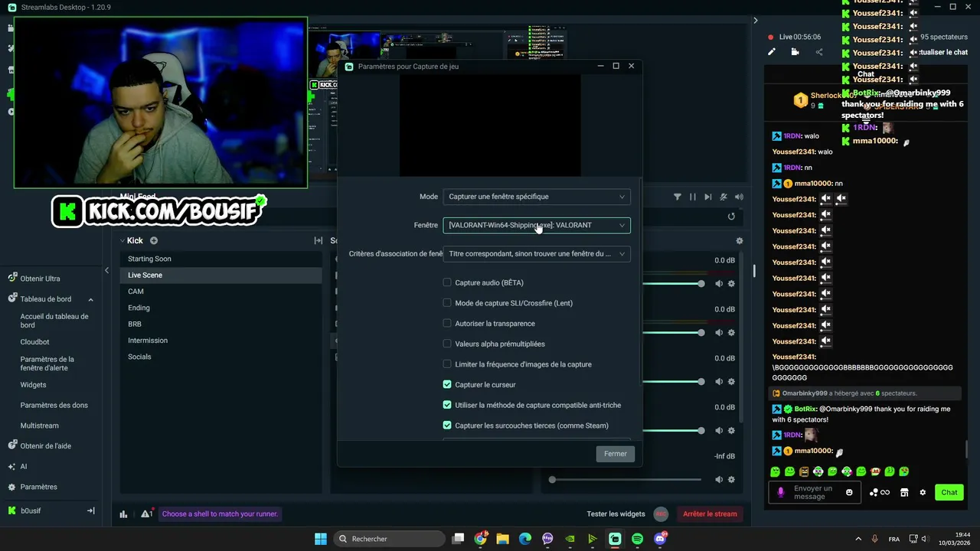This screenshot has height=551, width=980.
Task: Open File Explorer from the taskbar
Action: pos(502,539)
